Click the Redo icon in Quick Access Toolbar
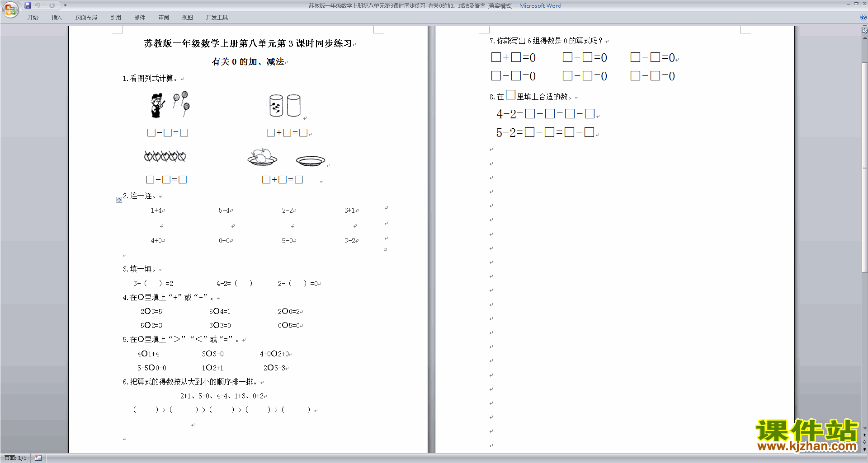 click(52, 5)
